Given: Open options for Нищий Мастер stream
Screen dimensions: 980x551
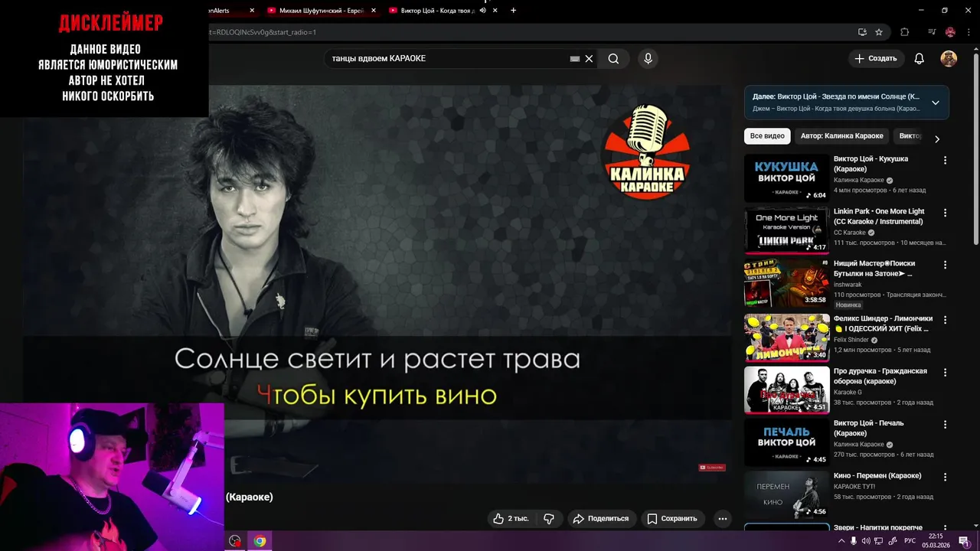Looking at the screenshot, I should 945,266.
